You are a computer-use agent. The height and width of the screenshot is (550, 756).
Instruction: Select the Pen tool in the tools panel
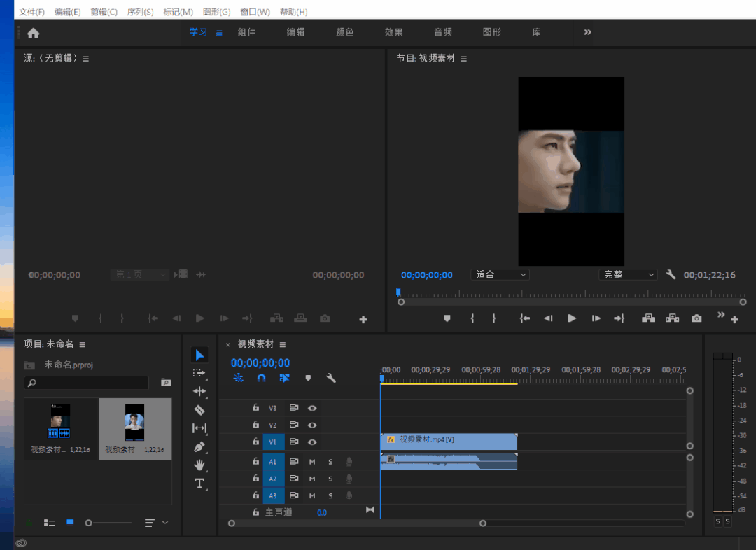pos(199,446)
